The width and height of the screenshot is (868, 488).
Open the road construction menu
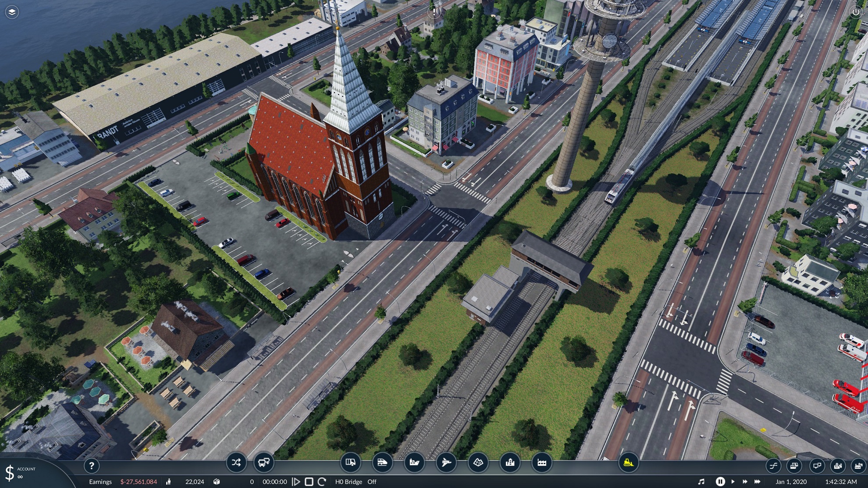[350, 463]
